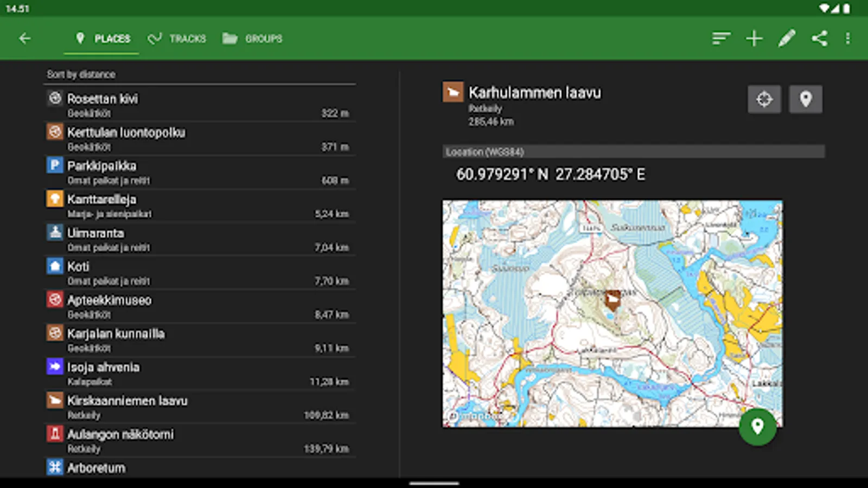Share the selected place
The width and height of the screenshot is (868, 488).
tap(819, 38)
